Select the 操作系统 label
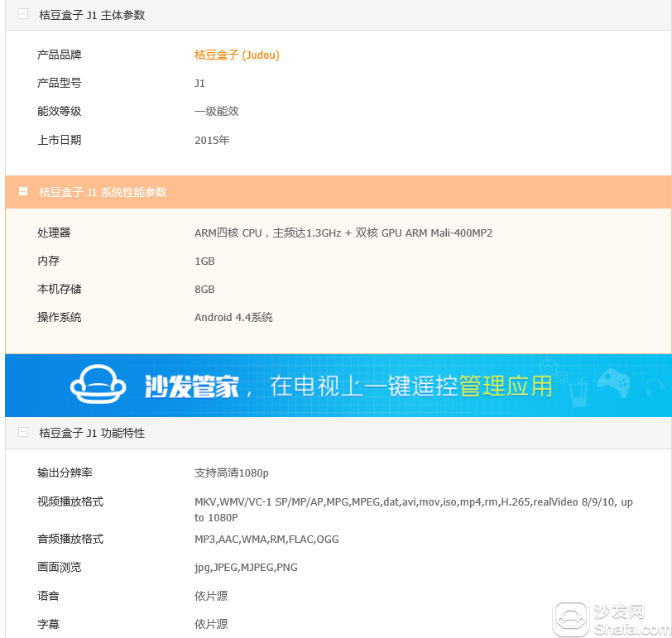This screenshot has height=638, width=672. [x=59, y=317]
